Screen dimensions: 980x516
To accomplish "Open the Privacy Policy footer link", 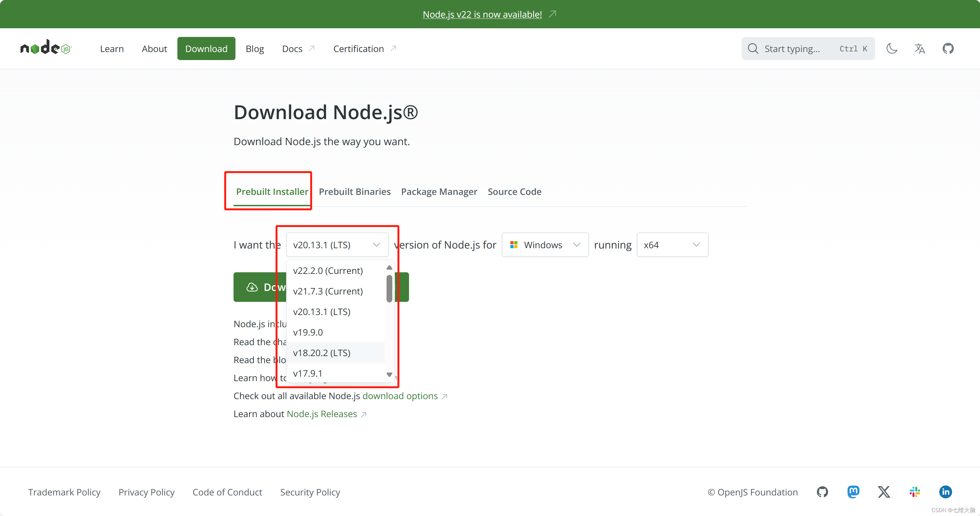I will pyautogui.click(x=147, y=492).
